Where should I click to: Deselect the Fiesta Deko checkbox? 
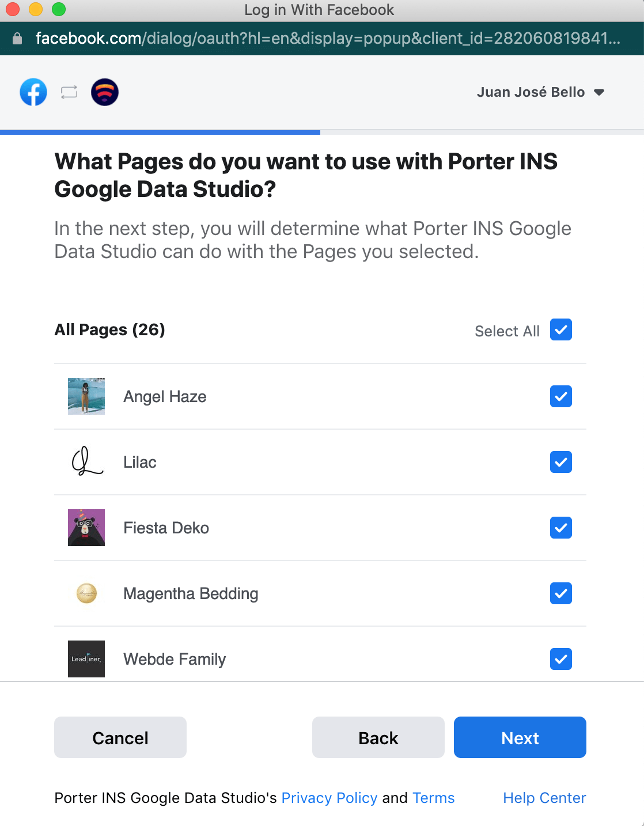561,528
